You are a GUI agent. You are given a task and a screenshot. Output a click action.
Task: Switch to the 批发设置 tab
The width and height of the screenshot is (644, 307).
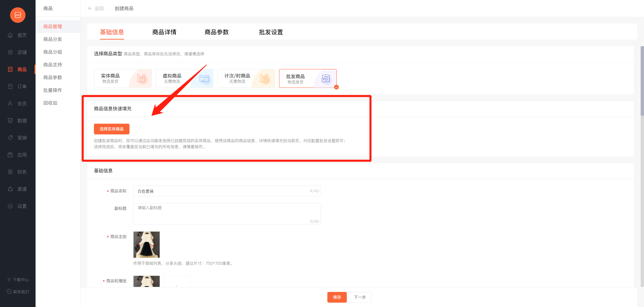pos(271,32)
